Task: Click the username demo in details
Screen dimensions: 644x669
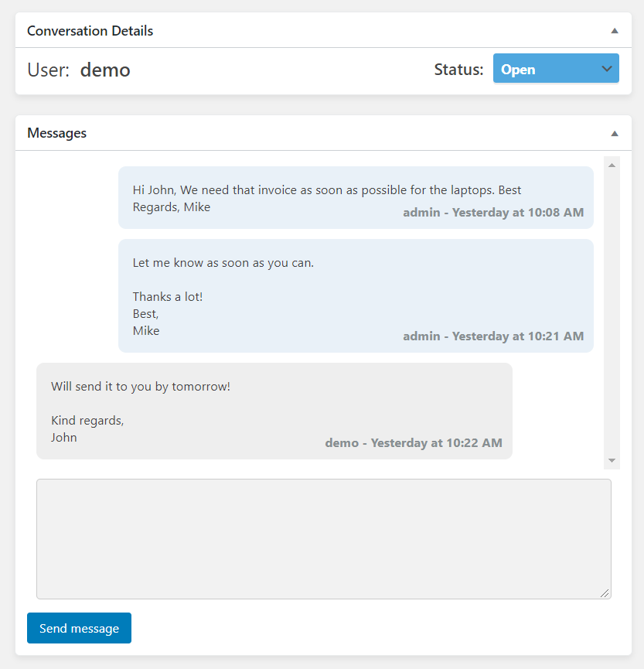Action: 105,70
